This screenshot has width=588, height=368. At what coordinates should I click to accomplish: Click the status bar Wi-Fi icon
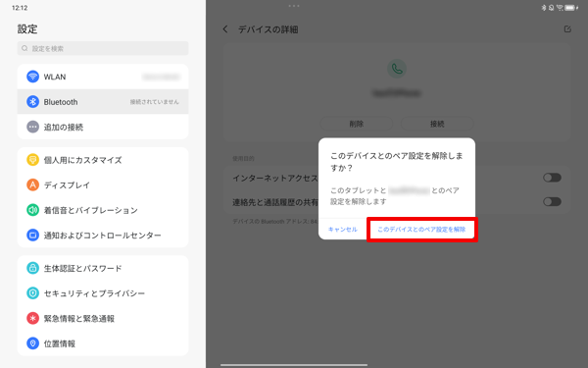(560, 8)
